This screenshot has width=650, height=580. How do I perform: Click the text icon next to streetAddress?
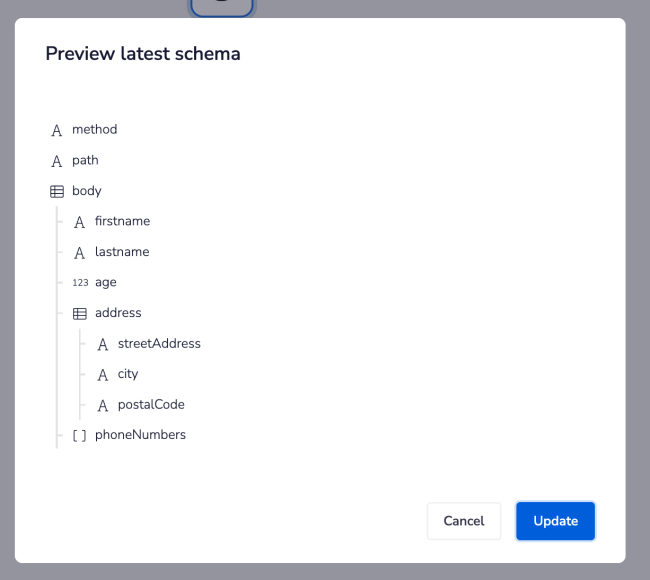click(x=103, y=344)
